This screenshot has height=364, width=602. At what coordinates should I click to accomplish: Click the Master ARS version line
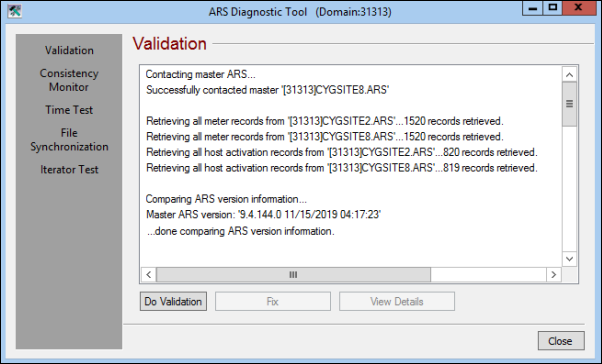coord(263,214)
